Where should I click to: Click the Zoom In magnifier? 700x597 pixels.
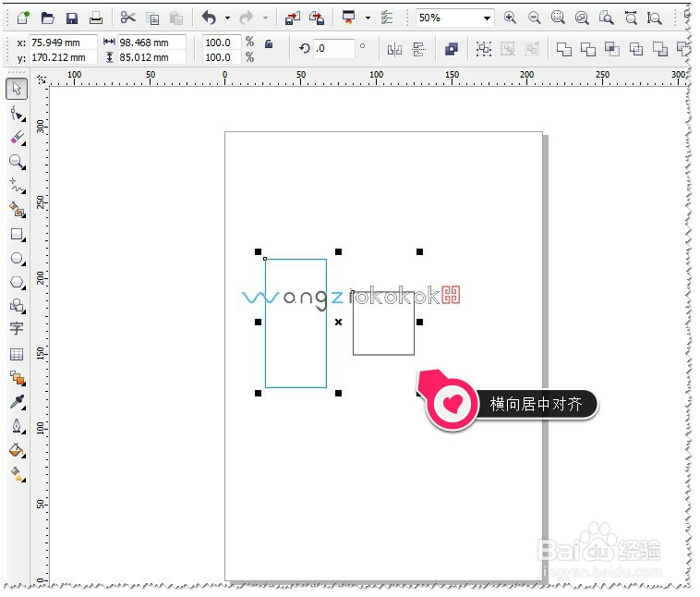coord(510,18)
